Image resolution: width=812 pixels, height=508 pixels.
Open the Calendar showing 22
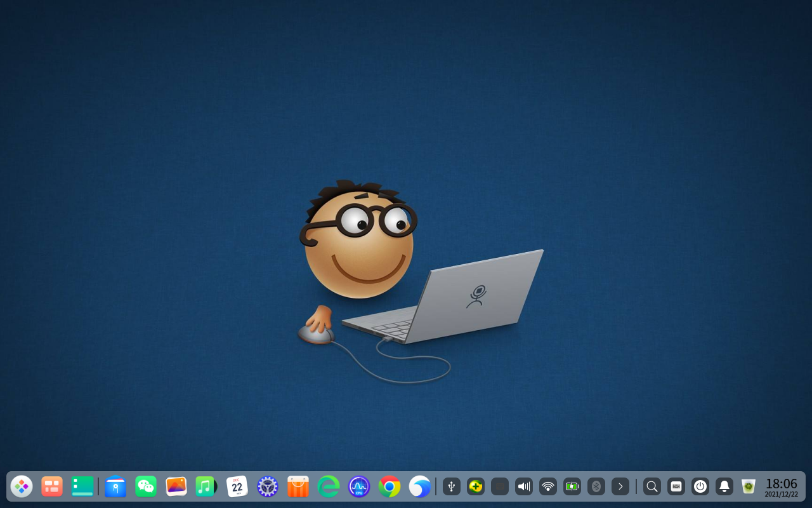coord(237,486)
